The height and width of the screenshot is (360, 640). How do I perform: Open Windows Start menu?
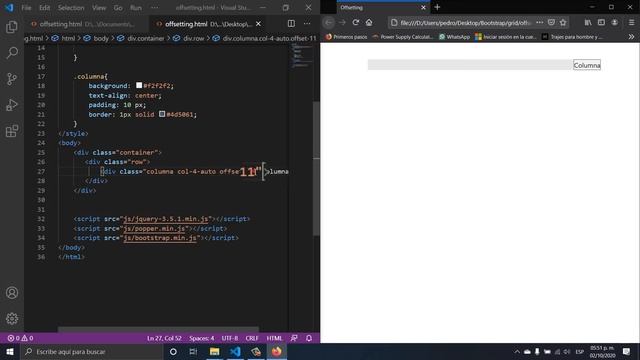point(10,351)
